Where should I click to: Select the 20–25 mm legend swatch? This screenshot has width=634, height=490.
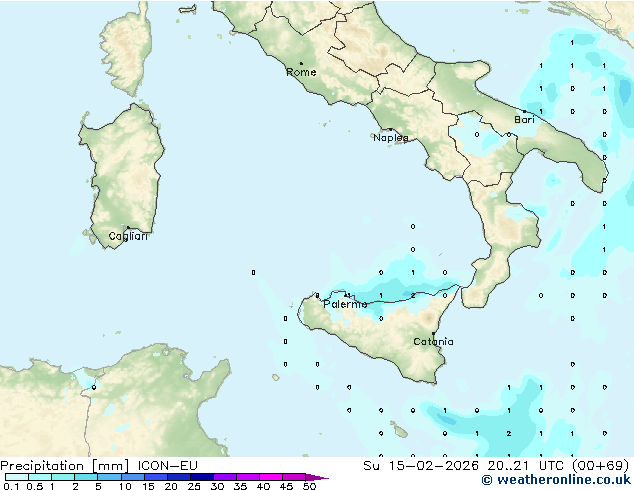point(178,477)
